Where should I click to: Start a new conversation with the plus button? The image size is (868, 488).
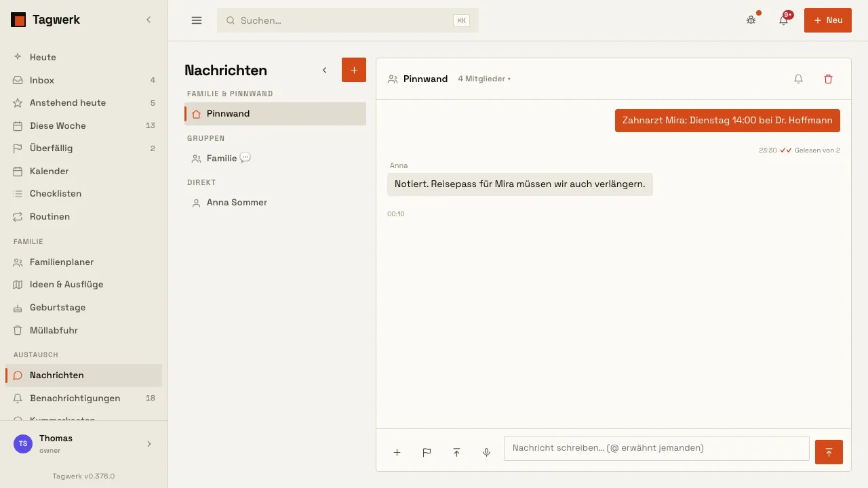354,70
